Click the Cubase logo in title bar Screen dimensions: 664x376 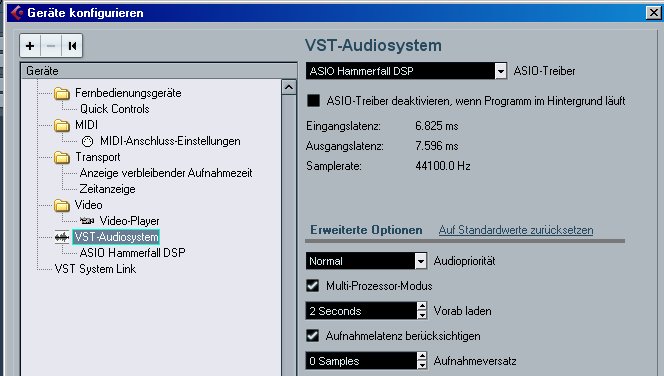tap(17, 13)
